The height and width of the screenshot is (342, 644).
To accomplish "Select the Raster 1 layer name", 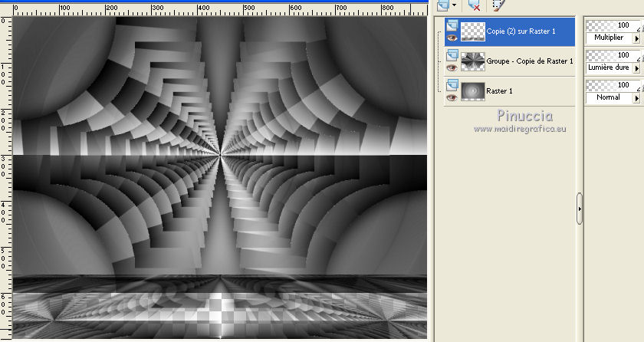I will click(499, 91).
